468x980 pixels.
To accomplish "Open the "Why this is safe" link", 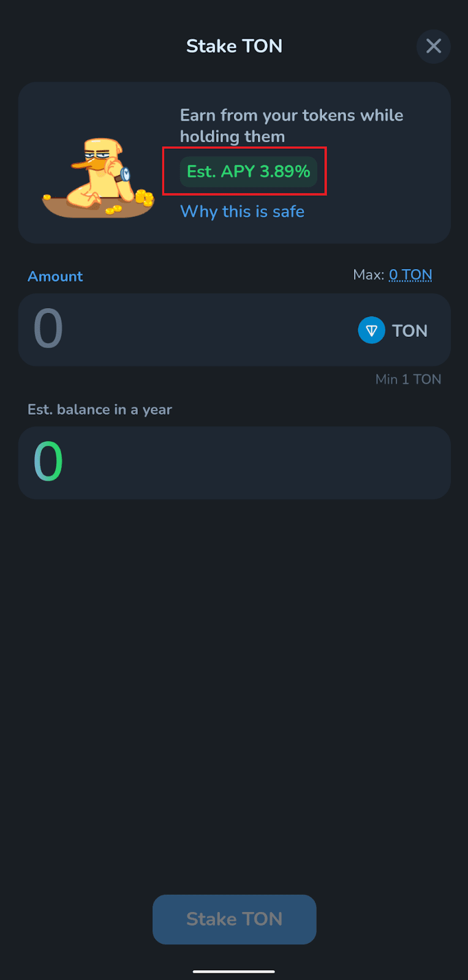I will [x=242, y=211].
